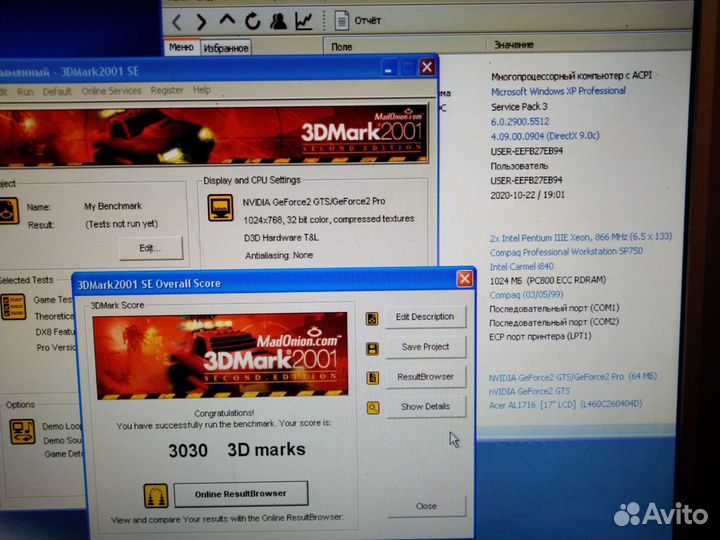
Task: Open the Microsoft Windows XP Professional link
Action: [558, 91]
